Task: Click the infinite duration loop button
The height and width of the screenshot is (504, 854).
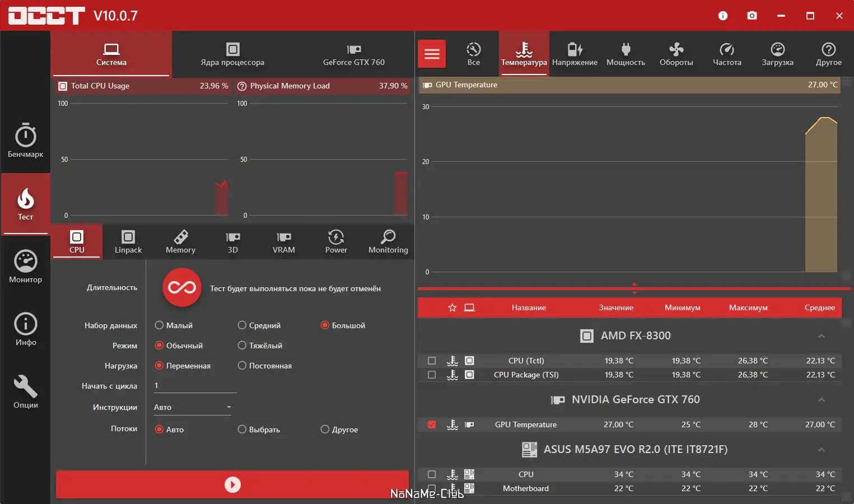Action: click(182, 288)
